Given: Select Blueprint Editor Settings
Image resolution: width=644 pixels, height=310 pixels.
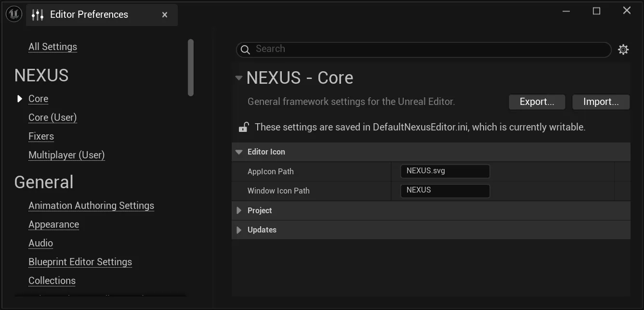Looking at the screenshot, I should point(80,261).
